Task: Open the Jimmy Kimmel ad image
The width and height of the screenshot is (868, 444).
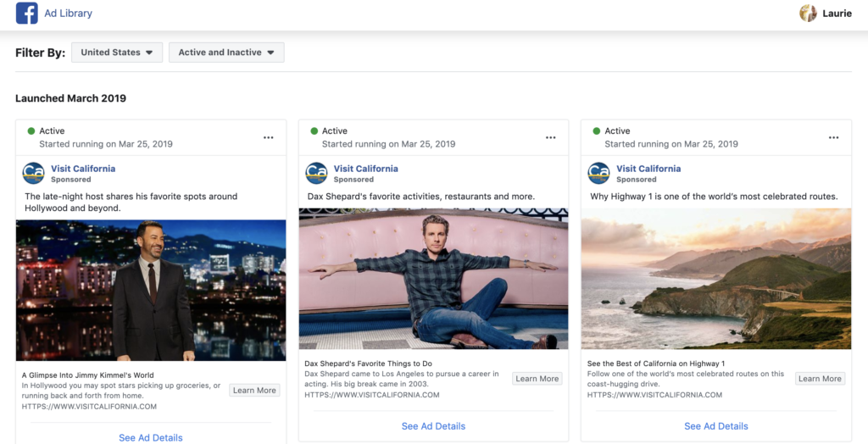Action: tap(151, 290)
